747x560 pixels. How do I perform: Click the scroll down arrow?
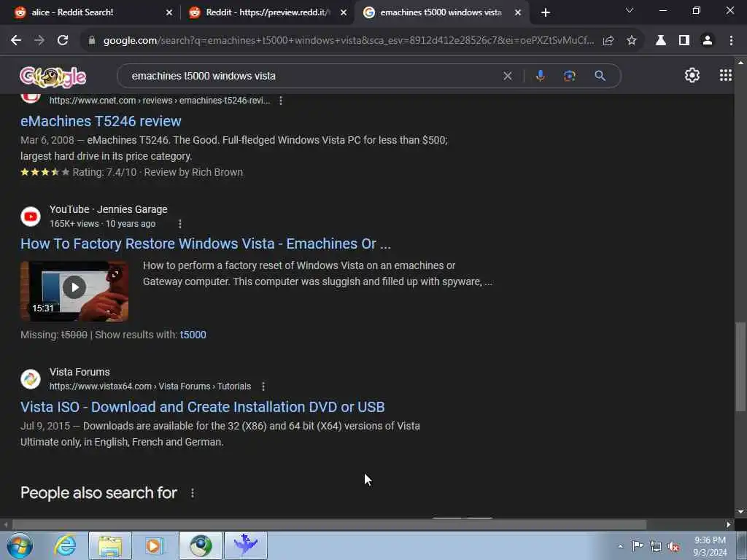740,512
